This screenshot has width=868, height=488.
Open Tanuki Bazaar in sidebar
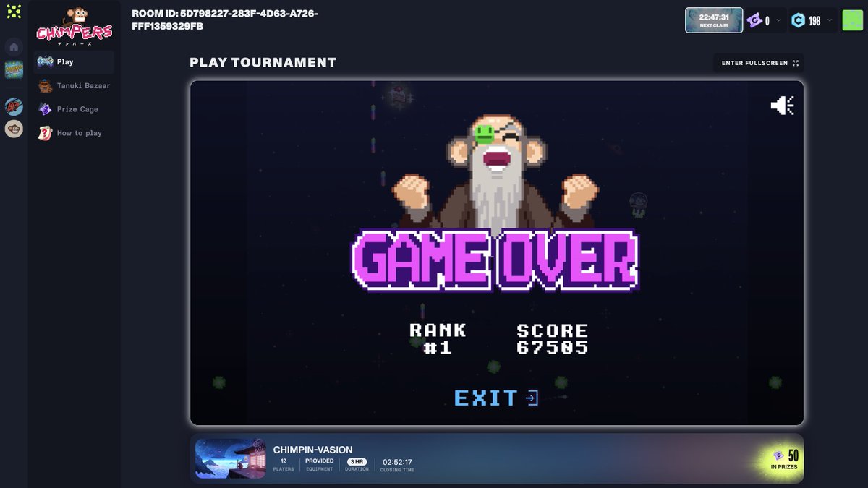click(x=74, y=85)
